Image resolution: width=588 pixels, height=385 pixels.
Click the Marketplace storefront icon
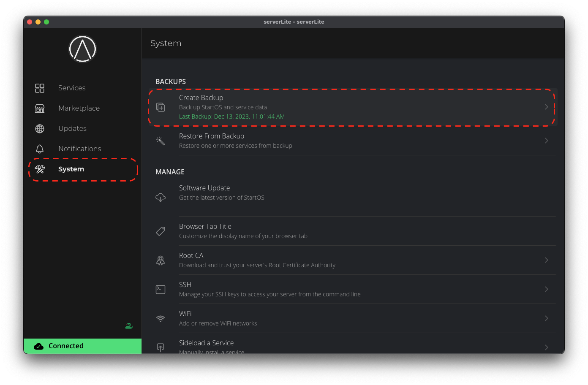40,108
